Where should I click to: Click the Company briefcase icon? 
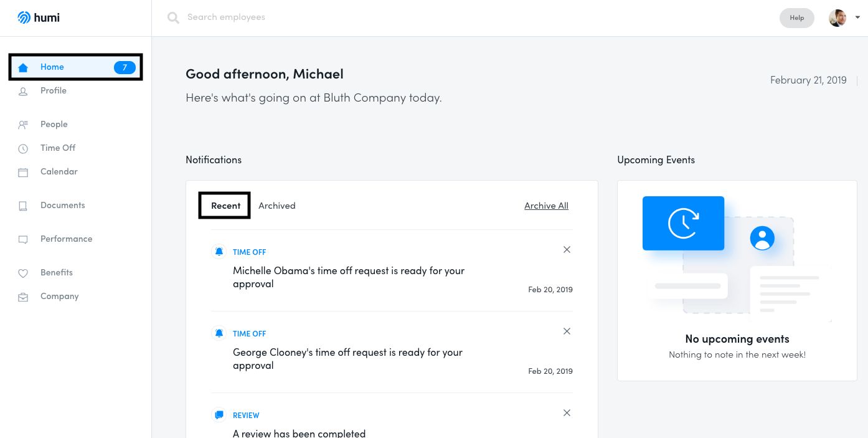pos(23,297)
